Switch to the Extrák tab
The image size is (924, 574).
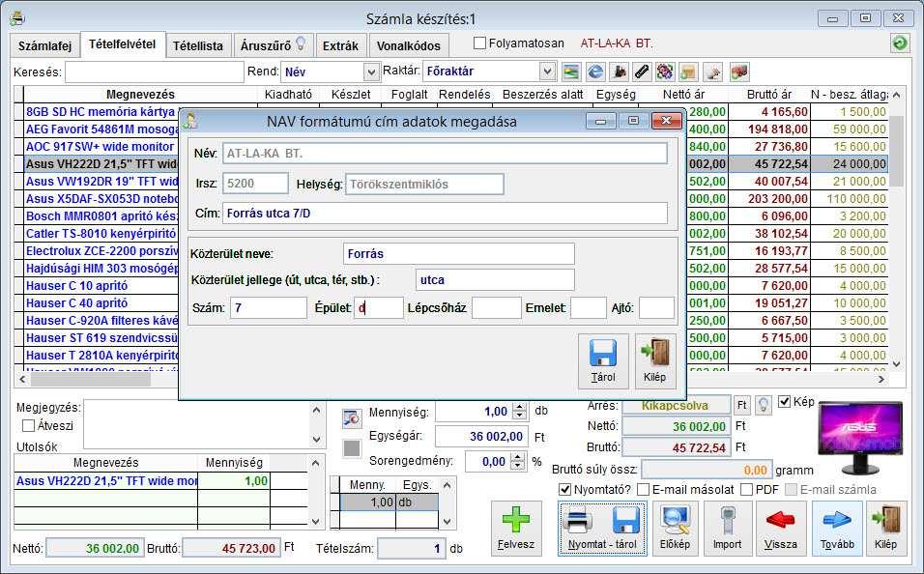coord(340,46)
